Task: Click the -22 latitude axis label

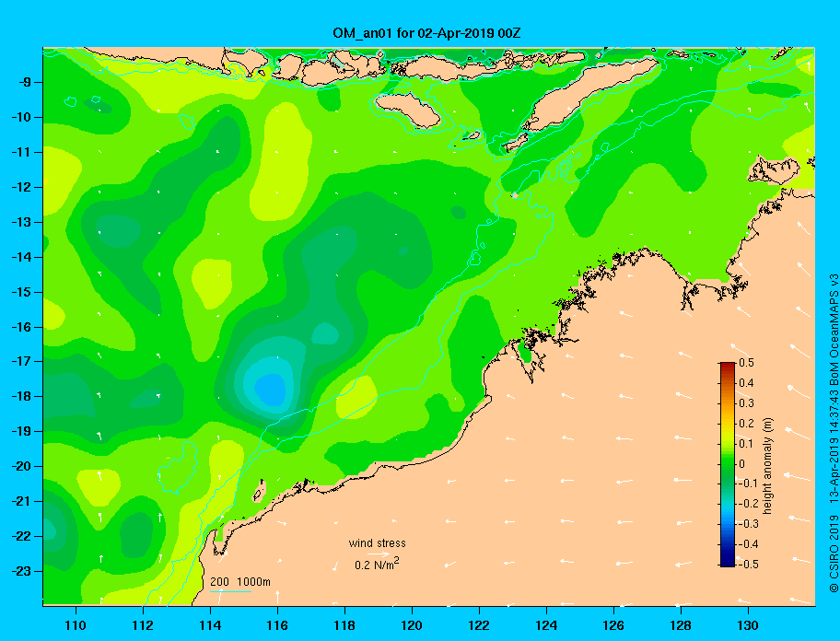Action: pos(21,536)
